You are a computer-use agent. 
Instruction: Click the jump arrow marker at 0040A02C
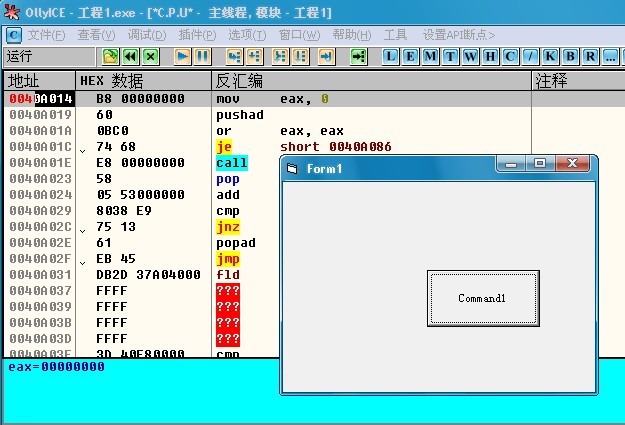click(83, 231)
